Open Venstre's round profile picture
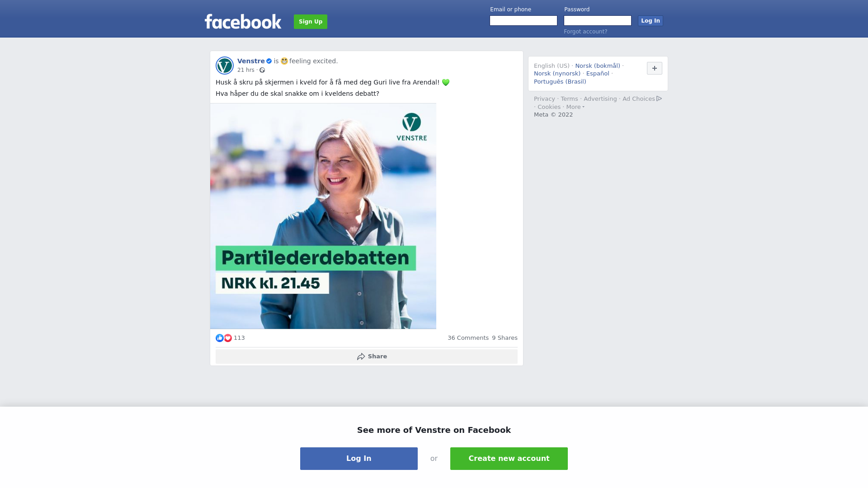 tap(225, 66)
